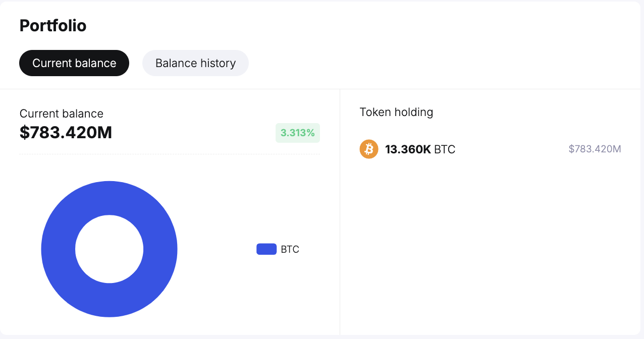Click the green 3.313% change badge

[297, 133]
